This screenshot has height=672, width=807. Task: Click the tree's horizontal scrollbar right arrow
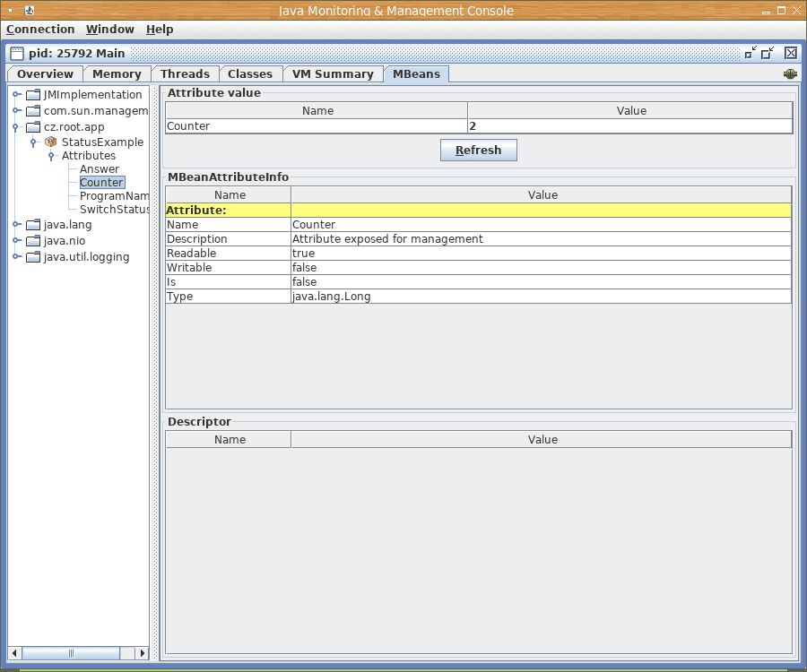(143, 654)
